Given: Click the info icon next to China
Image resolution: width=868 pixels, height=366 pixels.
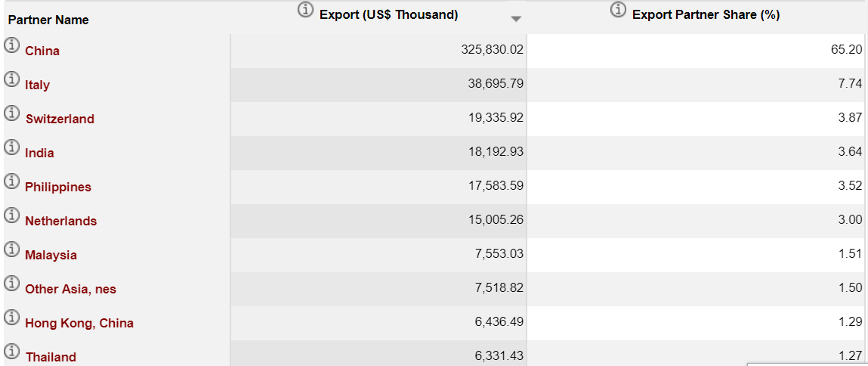Looking at the screenshot, I should [12, 45].
